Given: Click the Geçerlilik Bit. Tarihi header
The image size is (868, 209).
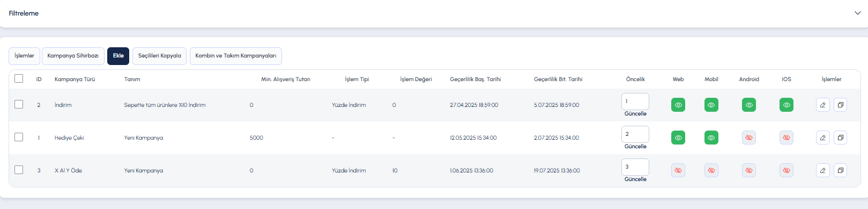Looking at the screenshot, I should click(558, 79).
